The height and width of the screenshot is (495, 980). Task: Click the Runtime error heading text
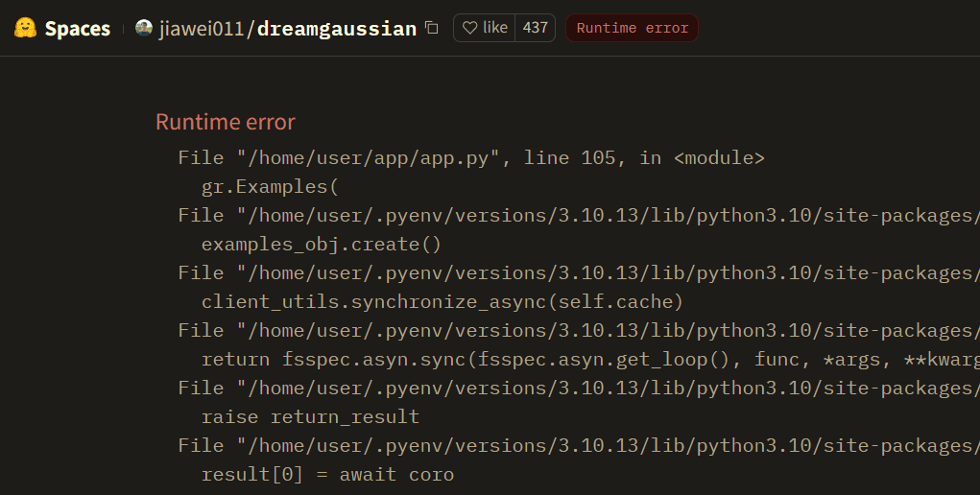(226, 122)
